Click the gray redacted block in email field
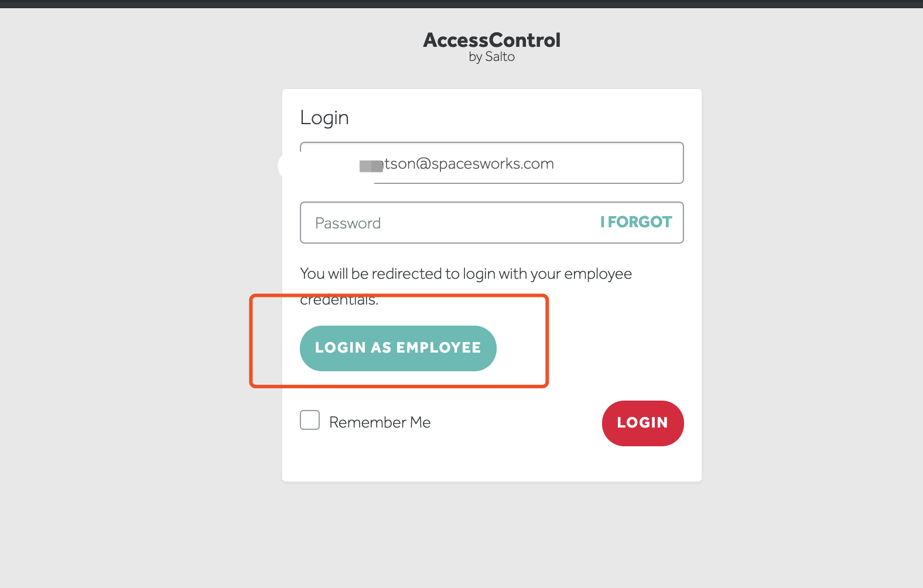 pos(370,166)
